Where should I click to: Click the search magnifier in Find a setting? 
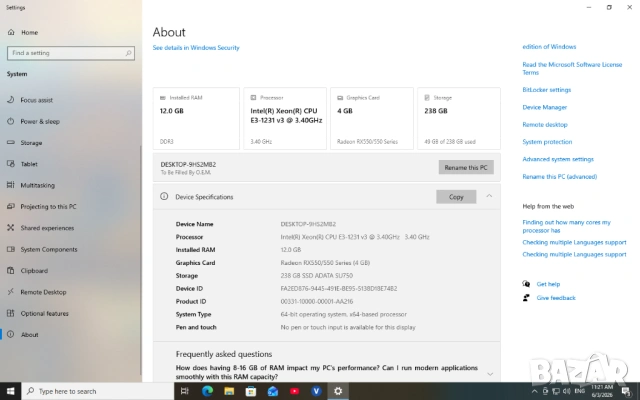128,53
